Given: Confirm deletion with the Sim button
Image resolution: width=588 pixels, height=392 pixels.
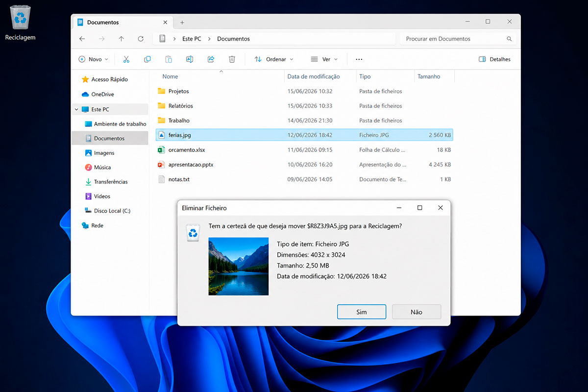Looking at the screenshot, I should 362,312.
